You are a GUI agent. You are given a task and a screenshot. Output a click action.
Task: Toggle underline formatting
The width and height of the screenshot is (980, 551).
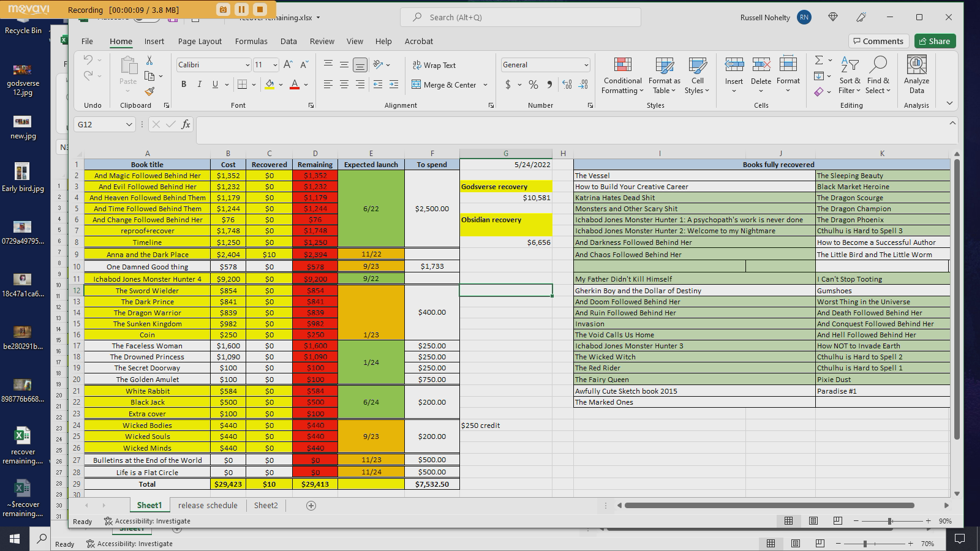pyautogui.click(x=214, y=84)
